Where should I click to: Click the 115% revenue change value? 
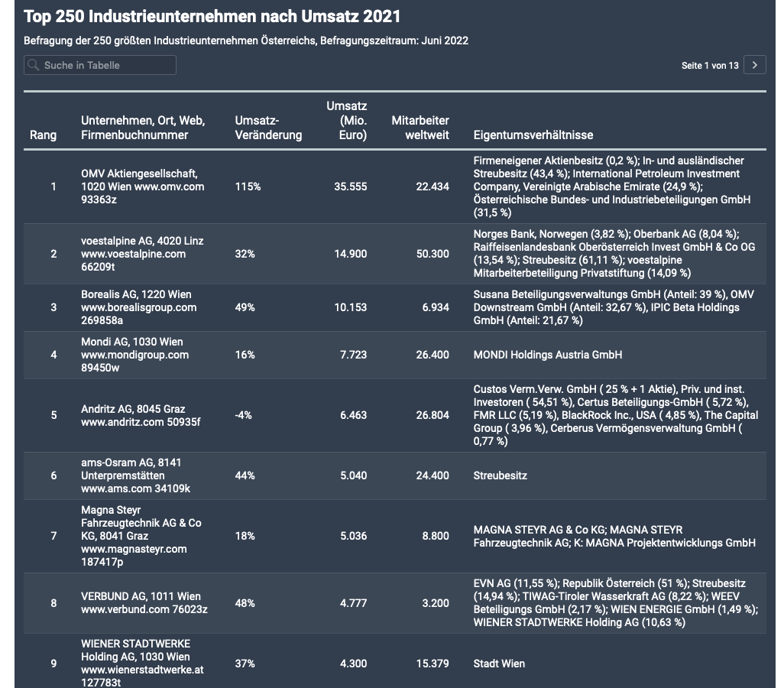click(248, 187)
